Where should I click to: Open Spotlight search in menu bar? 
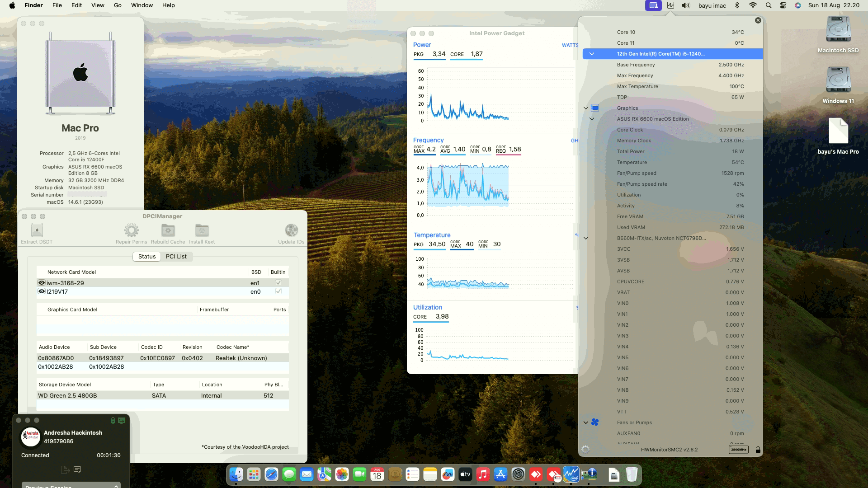[768, 5]
